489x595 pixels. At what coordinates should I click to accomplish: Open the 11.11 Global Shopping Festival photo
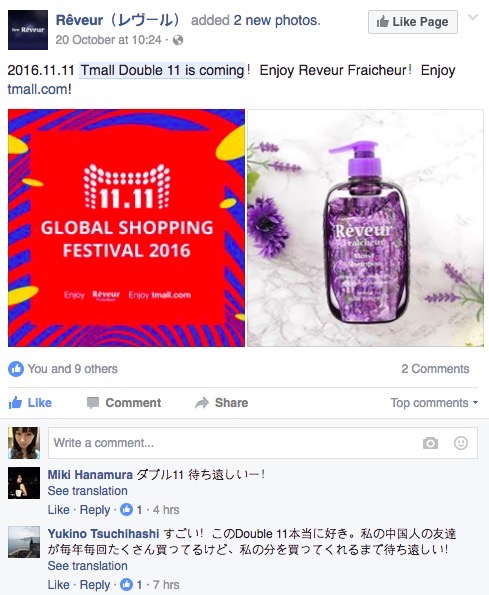pyautogui.click(x=126, y=228)
